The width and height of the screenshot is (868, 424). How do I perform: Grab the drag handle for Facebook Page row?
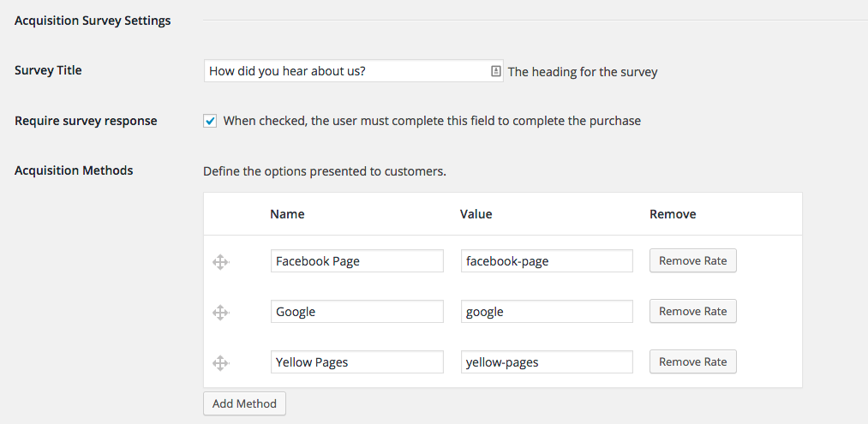(220, 262)
